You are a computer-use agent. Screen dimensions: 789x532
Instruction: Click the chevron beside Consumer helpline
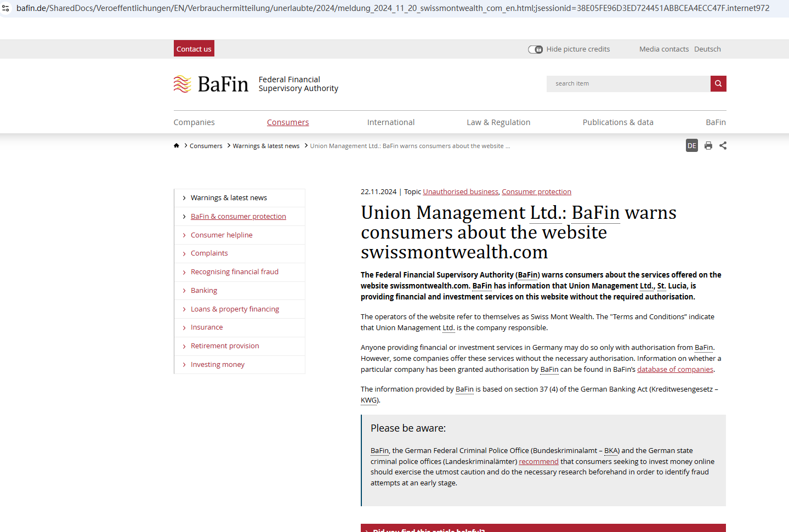tap(184, 235)
